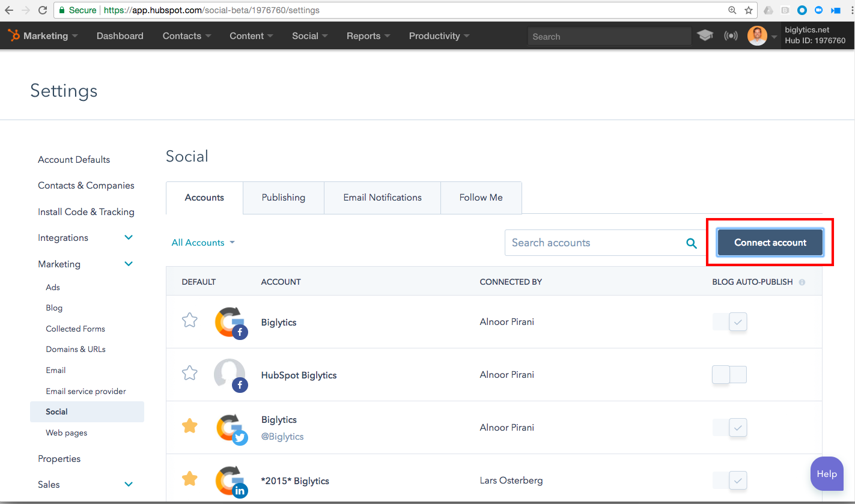855x504 pixels.
Task: Unstar the @Biglytics Twitter default account
Action: pyautogui.click(x=190, y=426)
